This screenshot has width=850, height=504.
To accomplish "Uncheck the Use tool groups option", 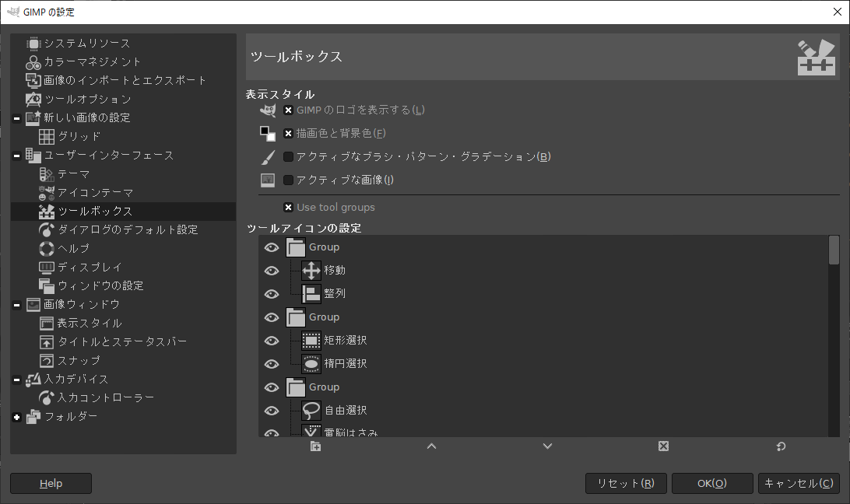I will pyautogui.click(x=288, y=207).
